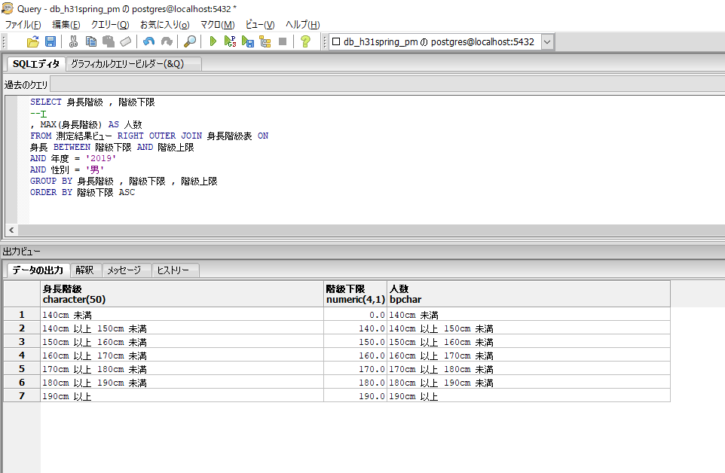Click the Undo arrow icon
Image resolution: width=725 pixels, height=473 pixels.
click(148, 42)
